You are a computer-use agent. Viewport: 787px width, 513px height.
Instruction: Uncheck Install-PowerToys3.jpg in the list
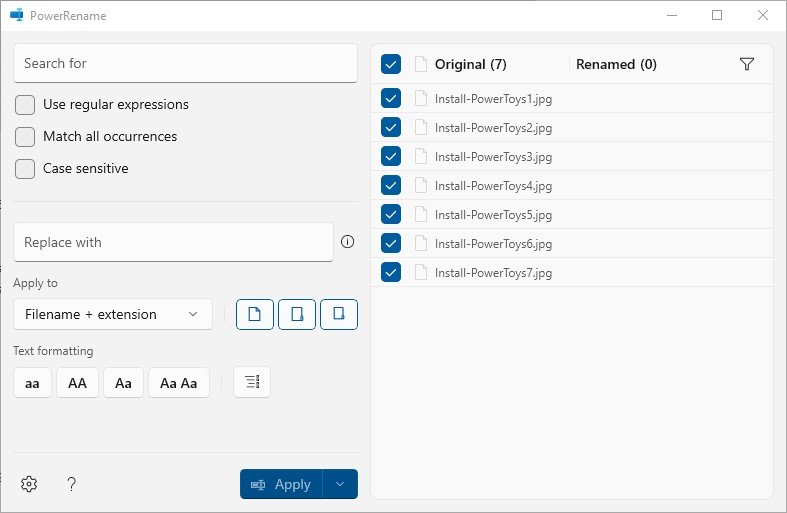point(390,156)
